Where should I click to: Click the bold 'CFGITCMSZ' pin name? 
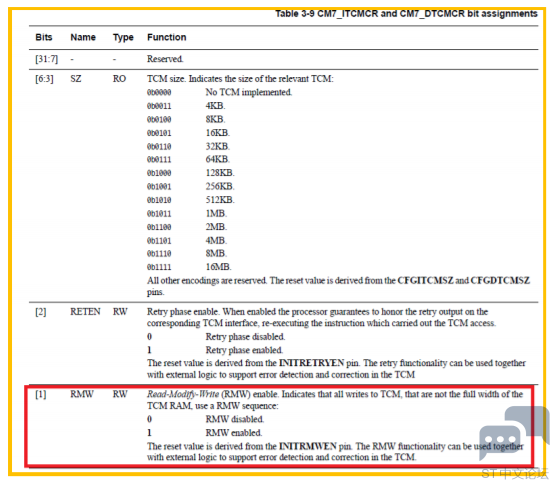(425, 281)
